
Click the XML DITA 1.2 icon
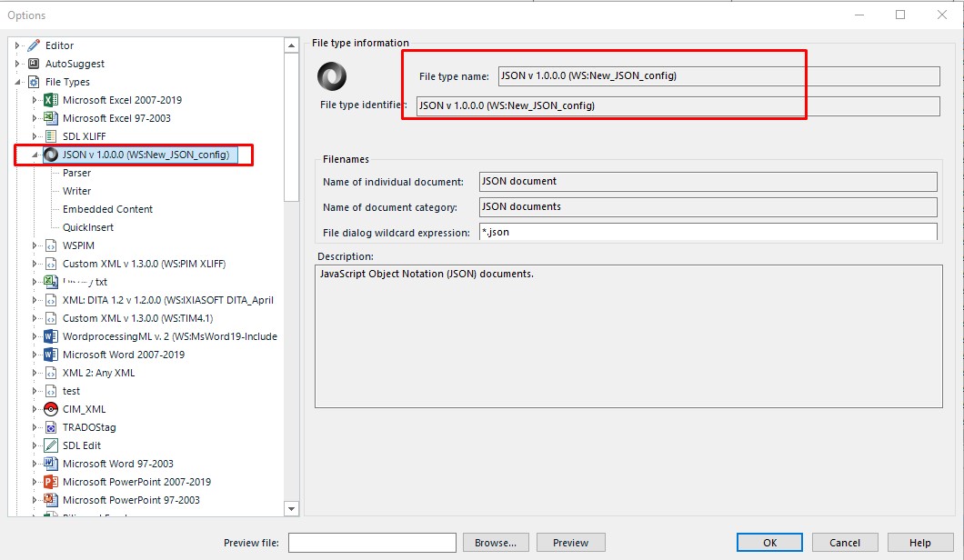[51, 301]
